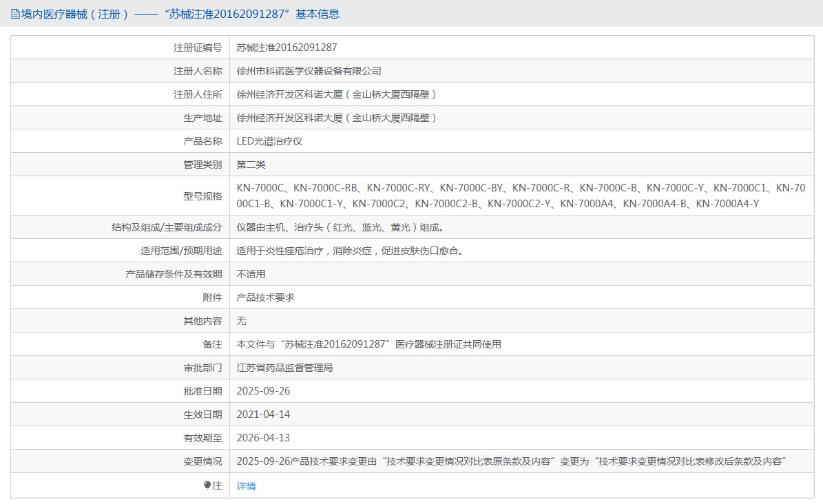Screen dimensions: 823x504
Task: Select the text 适用于炎性痤疮治疗，消除炎症
Action: point(304,251)
